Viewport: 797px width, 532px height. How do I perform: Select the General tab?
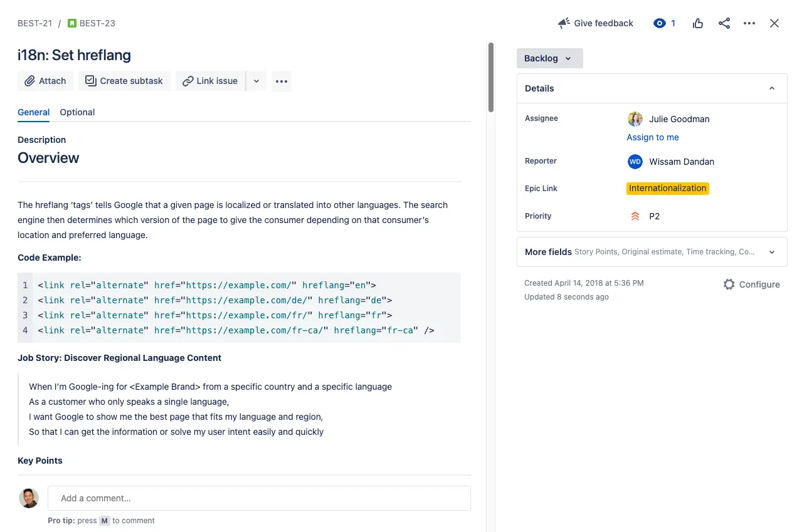[33, 112]
